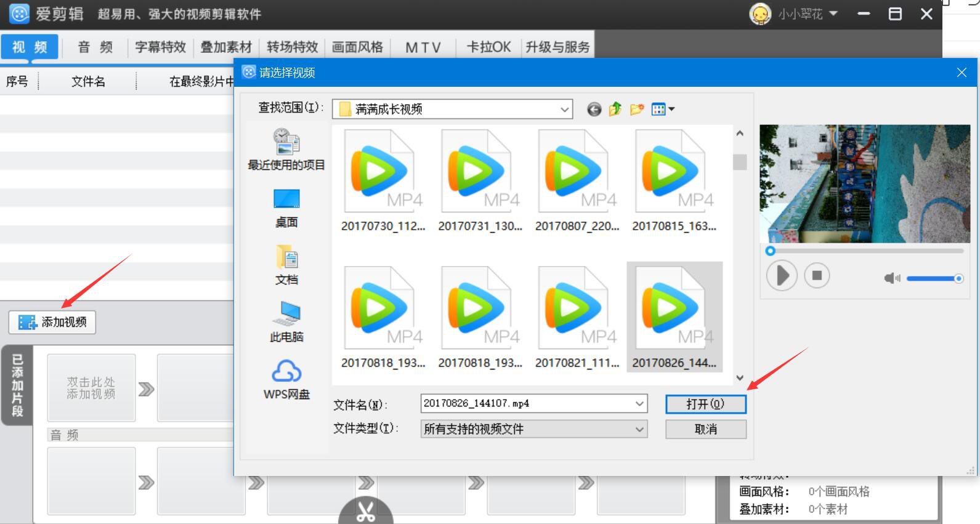This screenshot has height=524, width=980.
Task: Select 此电脑 in the places bar
Action: (x=286, y=322)
